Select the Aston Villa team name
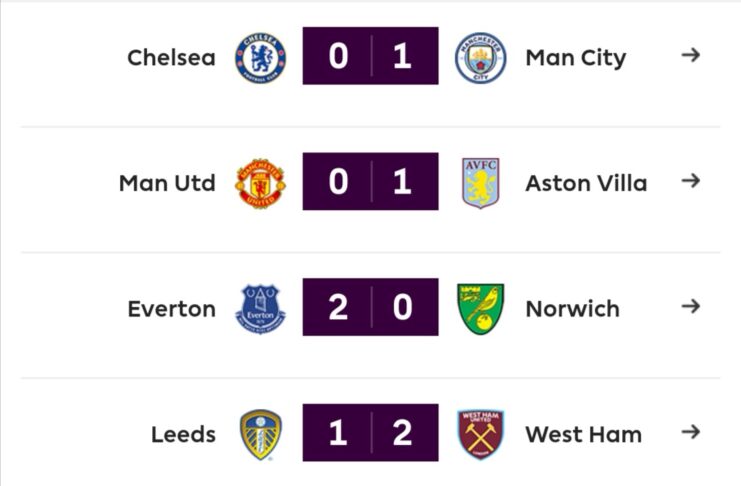This screenshot has height=486, width=741. (x=585, y=183)
